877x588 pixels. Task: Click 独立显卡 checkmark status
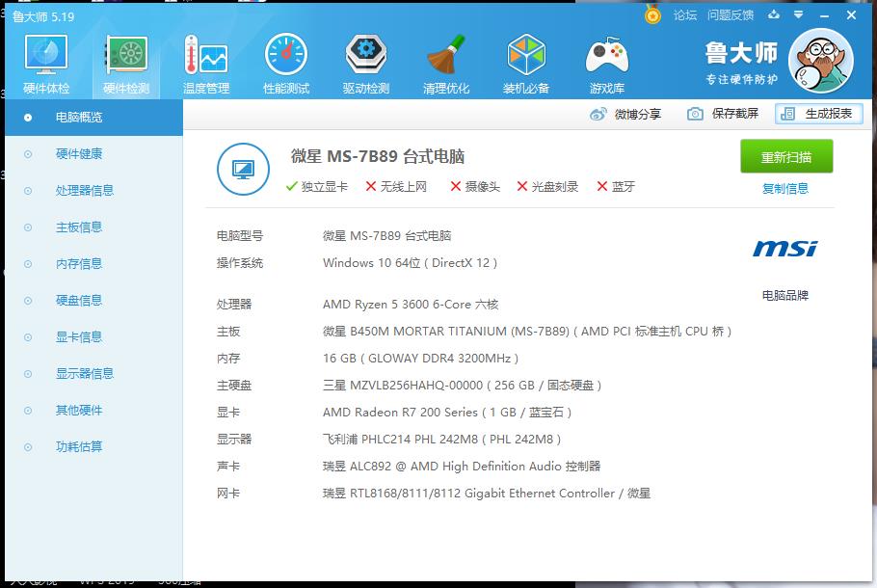point(316,187)
